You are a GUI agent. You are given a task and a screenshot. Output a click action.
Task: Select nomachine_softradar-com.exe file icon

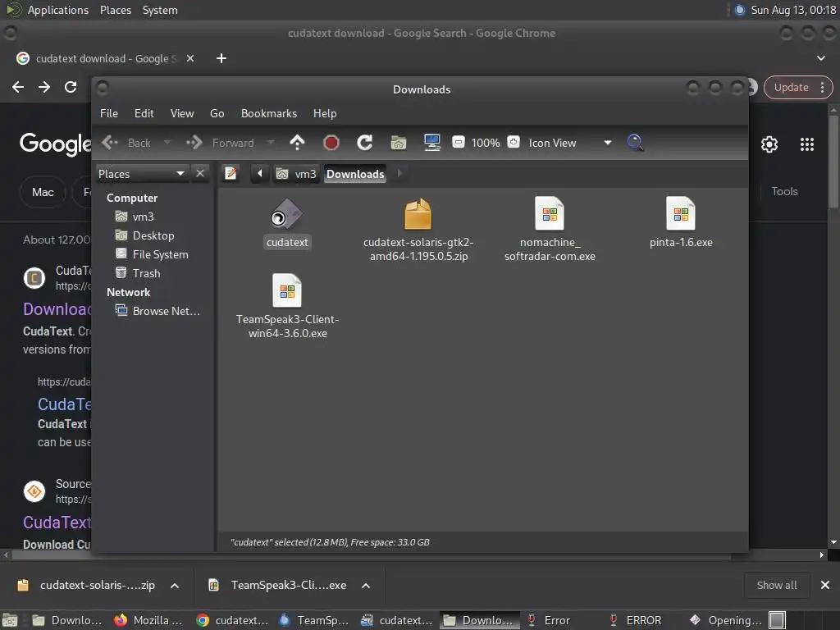click(550, 213)
